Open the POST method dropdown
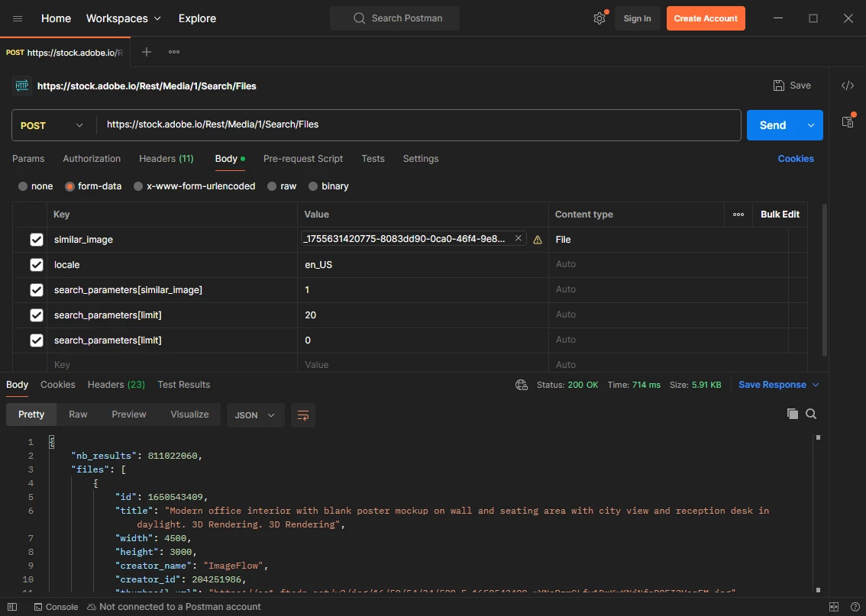This screenshot has width=866, height=616. (52, 125)
